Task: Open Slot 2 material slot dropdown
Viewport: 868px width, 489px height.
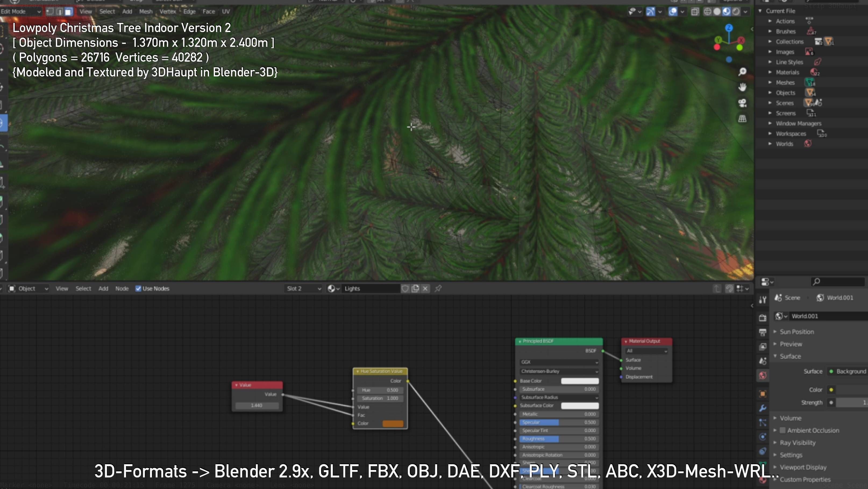Action: click(304, 289)
